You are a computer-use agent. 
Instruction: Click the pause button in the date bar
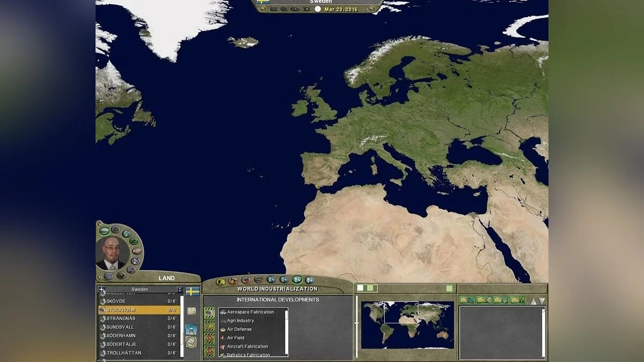[x=274, y=9]
